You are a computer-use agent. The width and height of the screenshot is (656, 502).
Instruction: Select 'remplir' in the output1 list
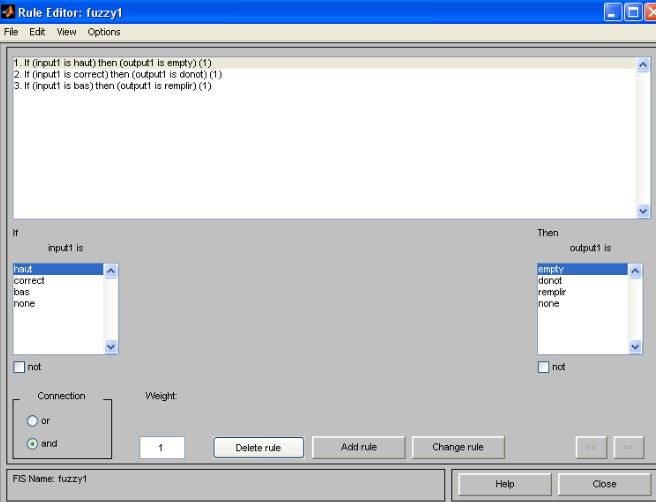[552, 292]
